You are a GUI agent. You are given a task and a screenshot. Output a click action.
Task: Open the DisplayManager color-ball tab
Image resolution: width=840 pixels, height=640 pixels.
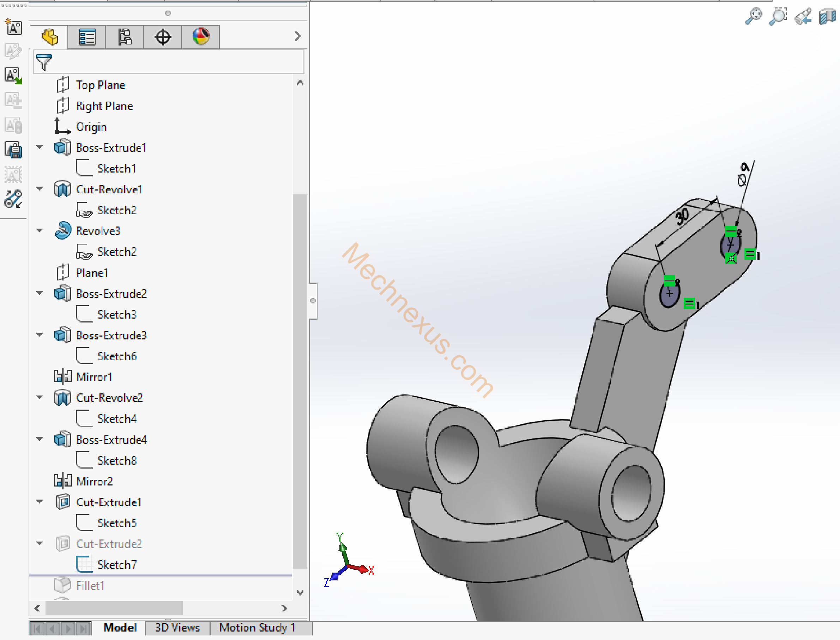tap(201, 37)
